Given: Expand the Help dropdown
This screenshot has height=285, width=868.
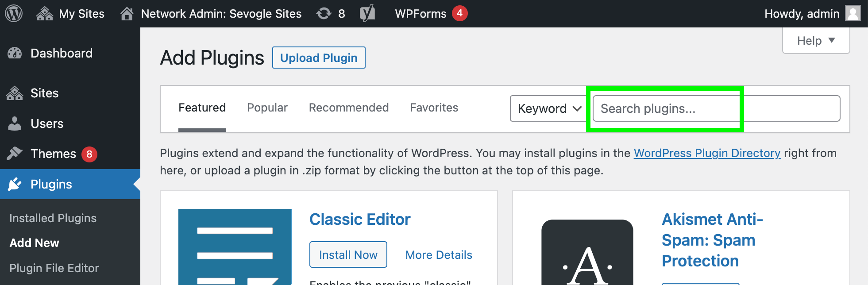Looking at the screenshot, I should [815, 41].
